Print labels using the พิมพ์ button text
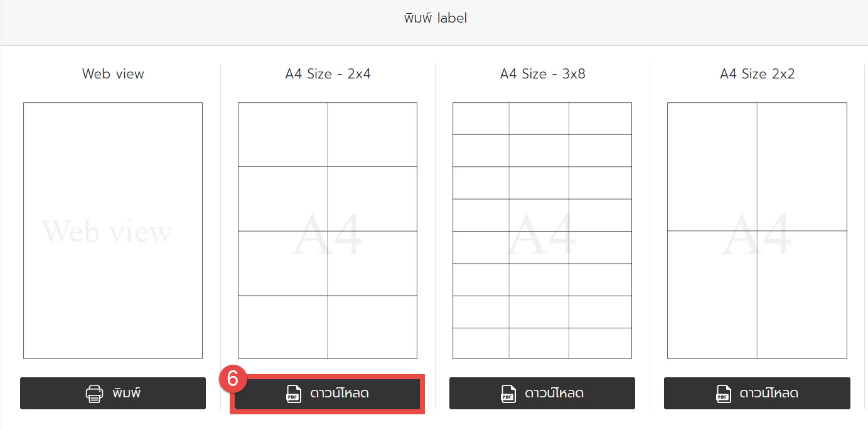The image size is (868, 430). (x=127, y=393)
